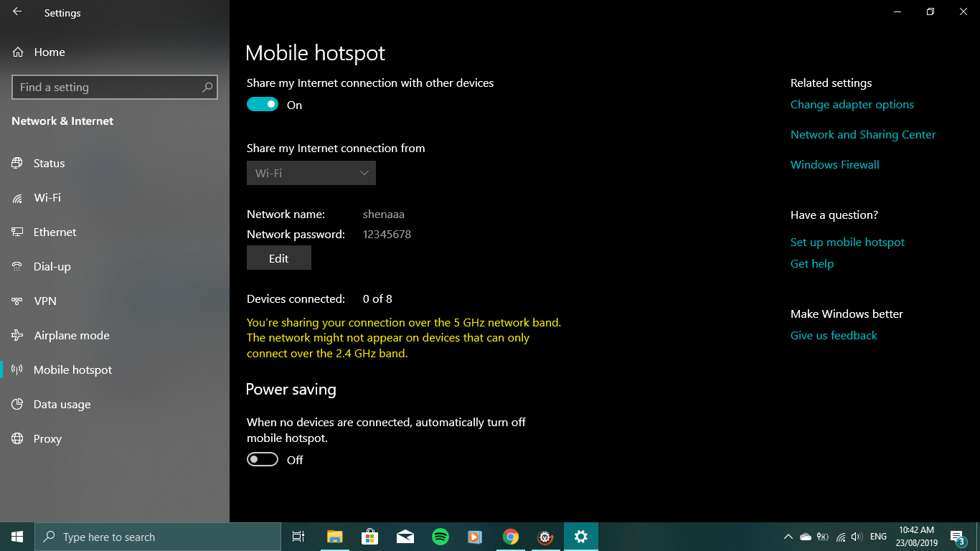Open VPN settings via its icon

pyautogui.click(x=17, y=301)
